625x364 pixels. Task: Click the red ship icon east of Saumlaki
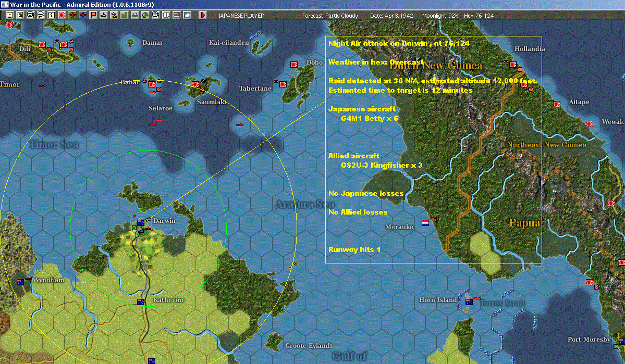tap(240, 124)
